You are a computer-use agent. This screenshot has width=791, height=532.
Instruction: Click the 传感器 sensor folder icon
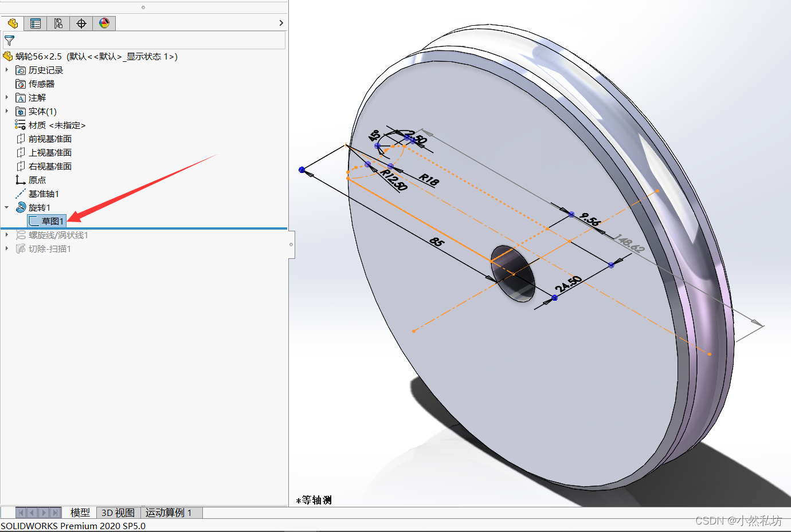21,84
